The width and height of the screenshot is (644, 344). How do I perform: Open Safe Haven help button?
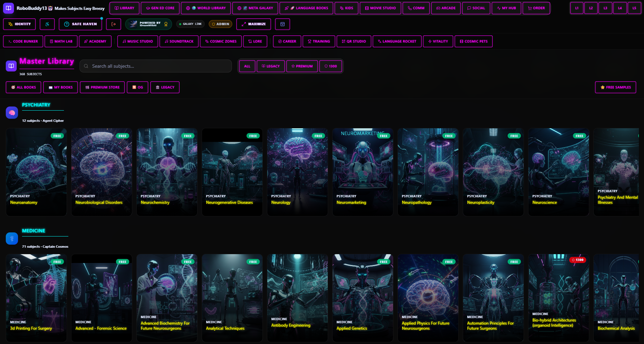click(x=80, y=24)
